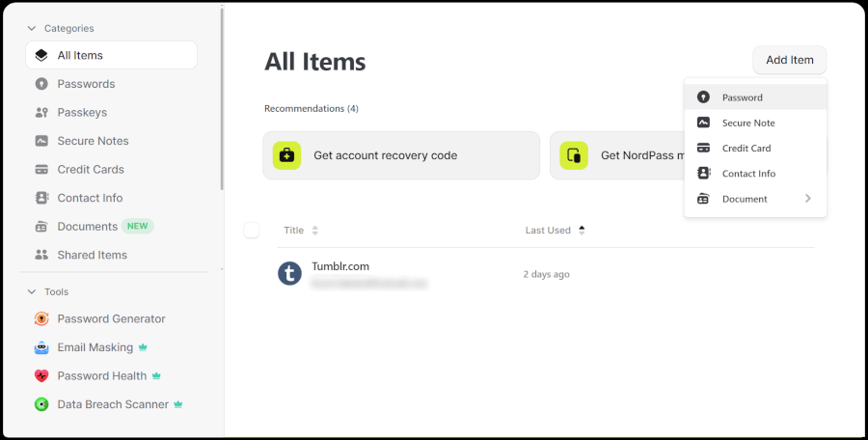Click the Email Masking robot icon

(41, 347)
